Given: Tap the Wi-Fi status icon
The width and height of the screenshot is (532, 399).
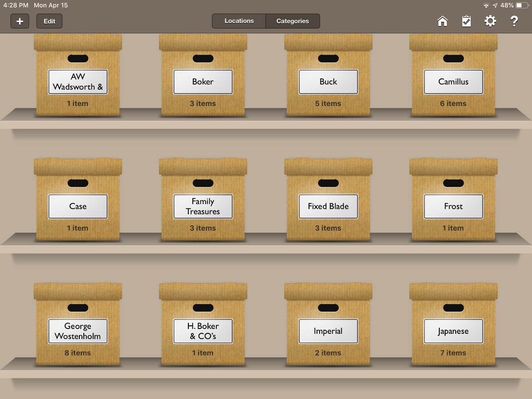Looking at the screenshot, I should pos(486,5).
